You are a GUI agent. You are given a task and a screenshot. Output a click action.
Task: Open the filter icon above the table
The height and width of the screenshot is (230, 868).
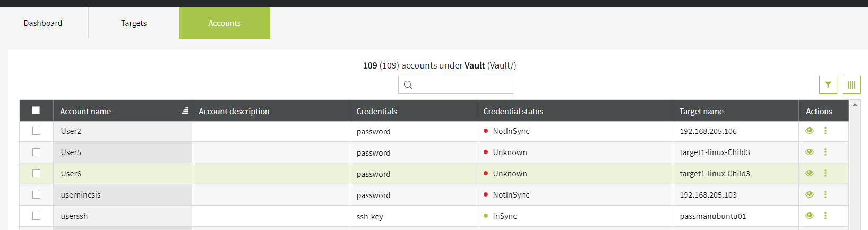(828, 85)
